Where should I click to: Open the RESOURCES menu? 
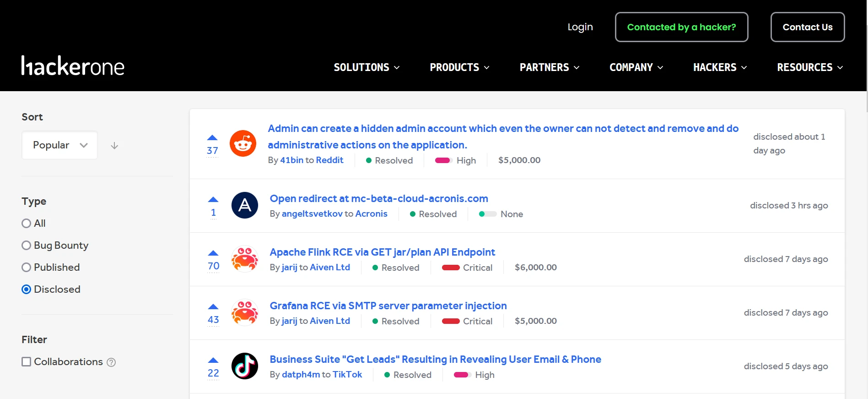click(x=810, y=67)
